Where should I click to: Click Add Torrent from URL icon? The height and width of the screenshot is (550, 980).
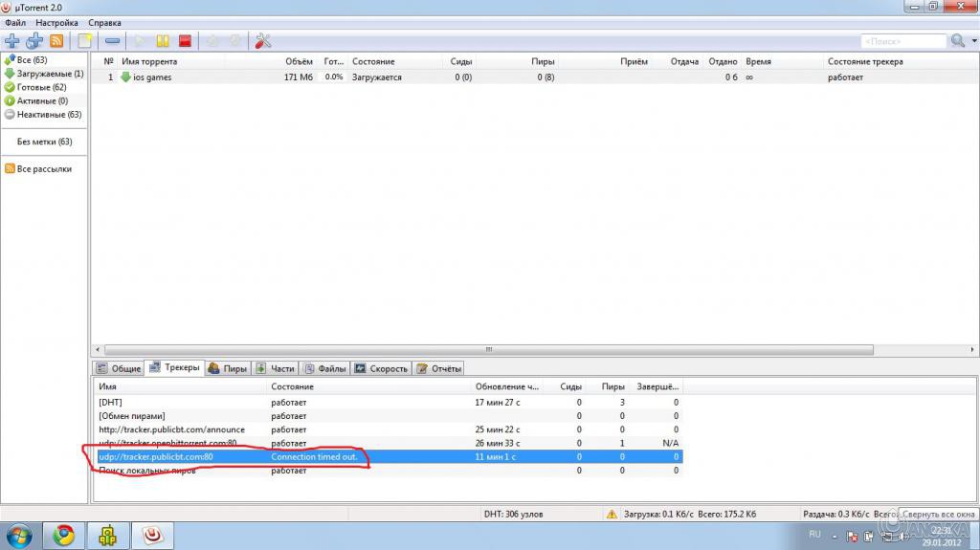click(x=35, y=41)
